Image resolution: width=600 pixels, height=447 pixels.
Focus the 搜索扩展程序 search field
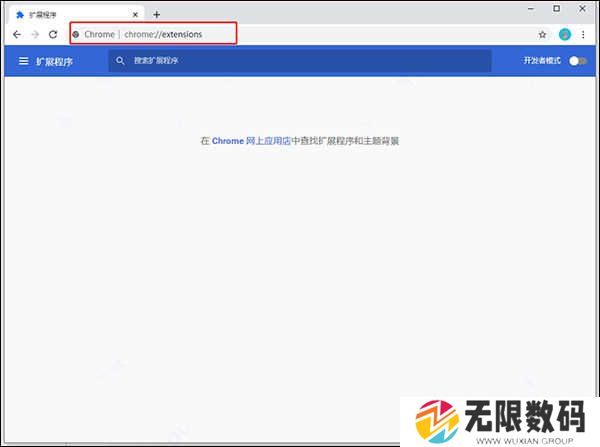(300, 60)
